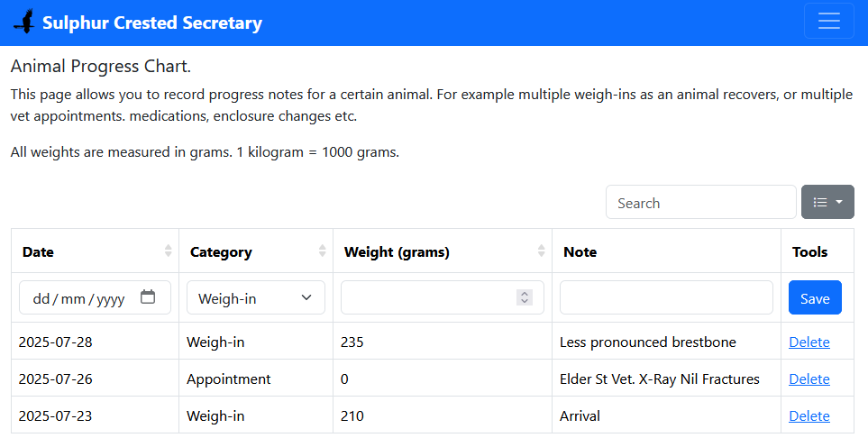Sort table by Category column arrows
The image size is (868, 447).
(x=323, y=251)
